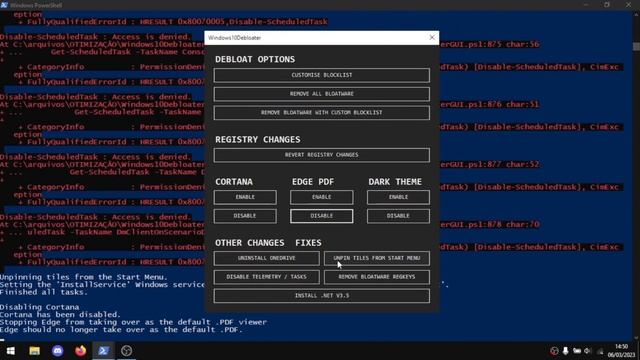640x360 pixels.
Task: Click the battery icon in system tray
Action: pyautogui.click(x=577, y=351)
